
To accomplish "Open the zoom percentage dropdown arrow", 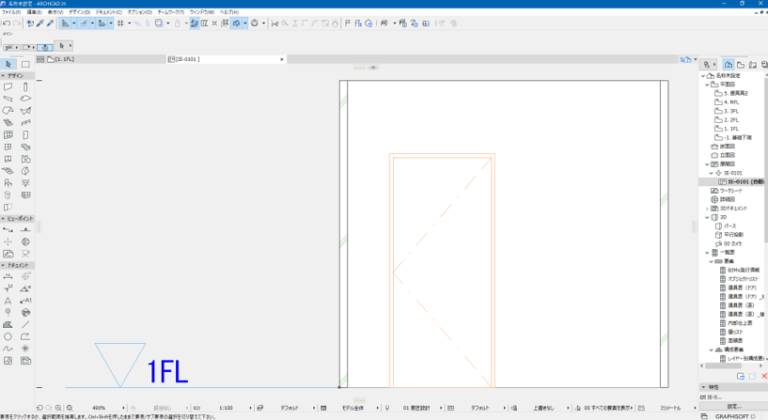I will (123, 408).
